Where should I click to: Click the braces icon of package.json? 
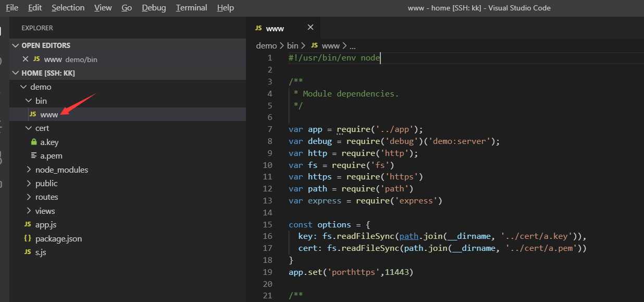tap(28, 238)
